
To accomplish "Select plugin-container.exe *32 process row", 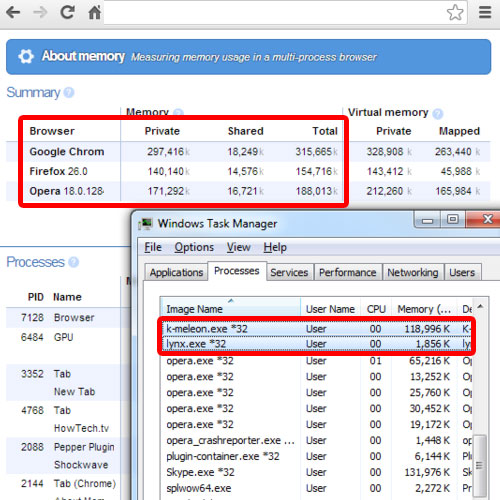I will pos(316,456).
